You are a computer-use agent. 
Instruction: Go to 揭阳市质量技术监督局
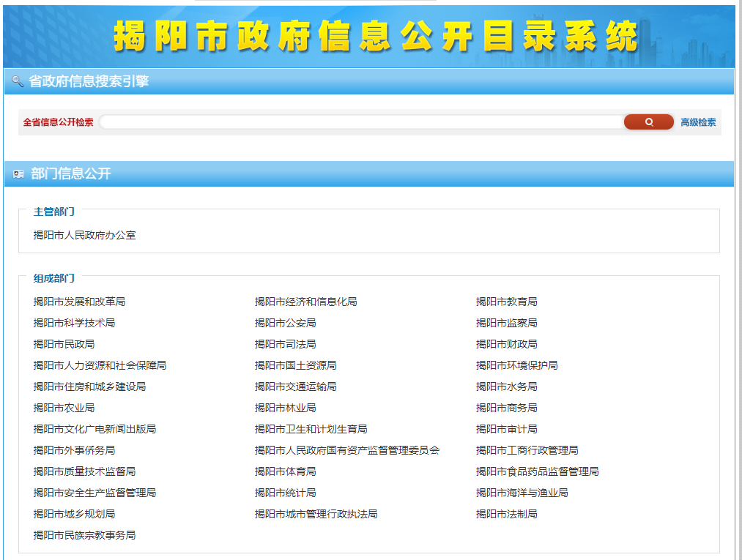point(85,472)
